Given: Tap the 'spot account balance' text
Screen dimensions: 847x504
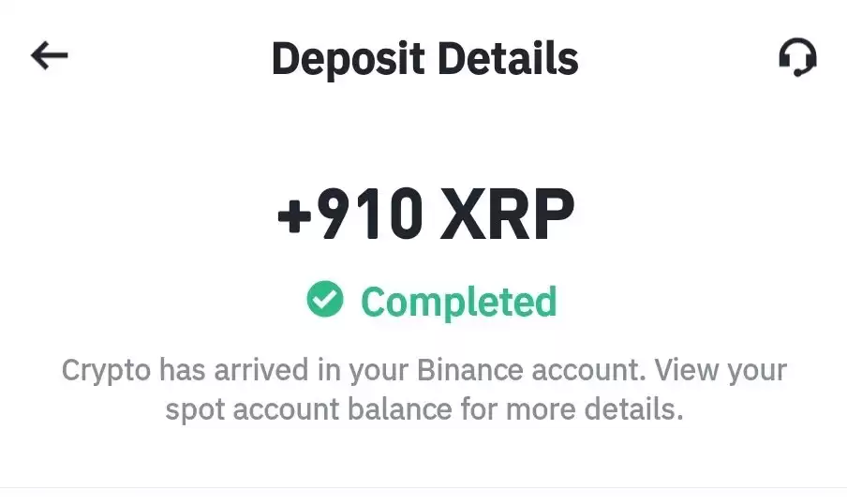Looking at the screenshot, I should [308, 409].
